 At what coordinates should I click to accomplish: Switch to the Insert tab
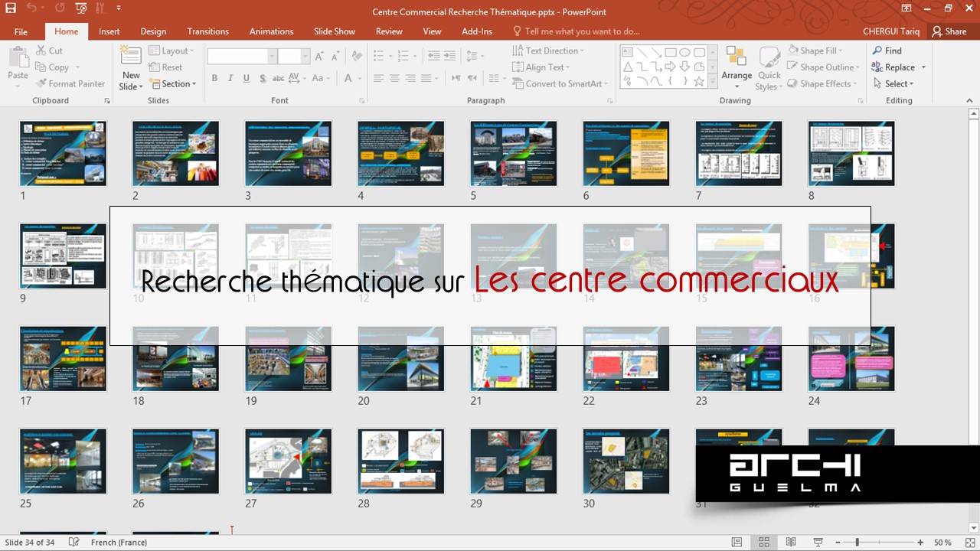tap(109, 31)
